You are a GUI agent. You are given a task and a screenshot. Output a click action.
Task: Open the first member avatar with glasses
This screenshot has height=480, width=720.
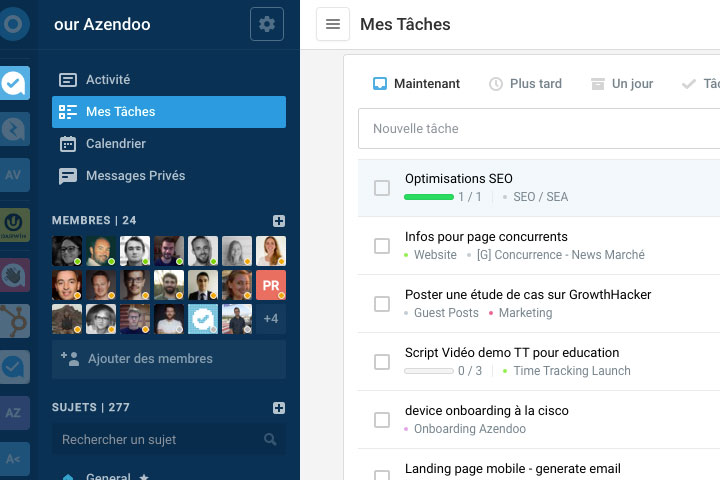point(67,251)
